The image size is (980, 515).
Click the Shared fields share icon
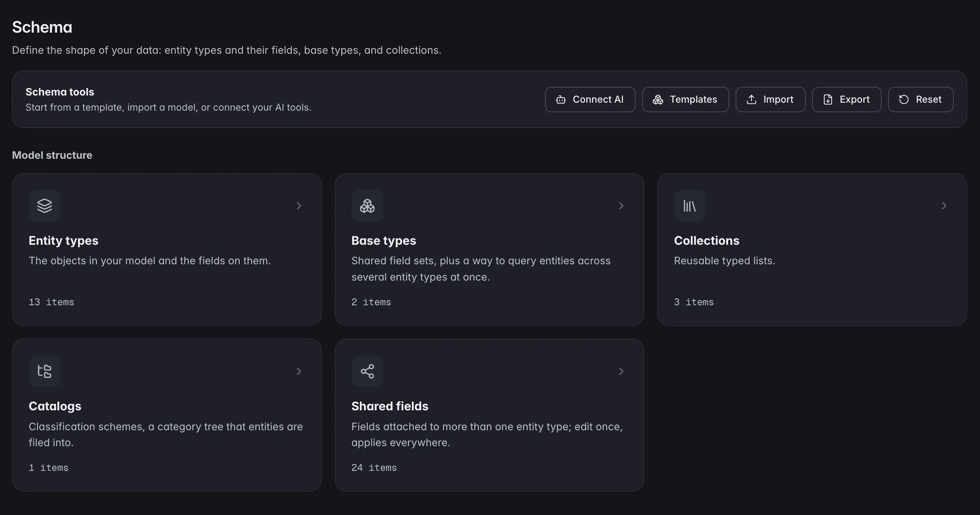click(x=367, y=371)
